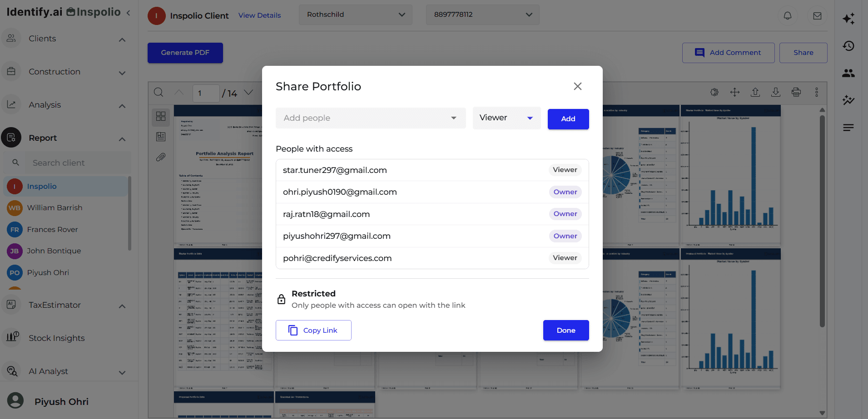
Task: Open the 8897778112 account dropdown
Action: [482, 15]
